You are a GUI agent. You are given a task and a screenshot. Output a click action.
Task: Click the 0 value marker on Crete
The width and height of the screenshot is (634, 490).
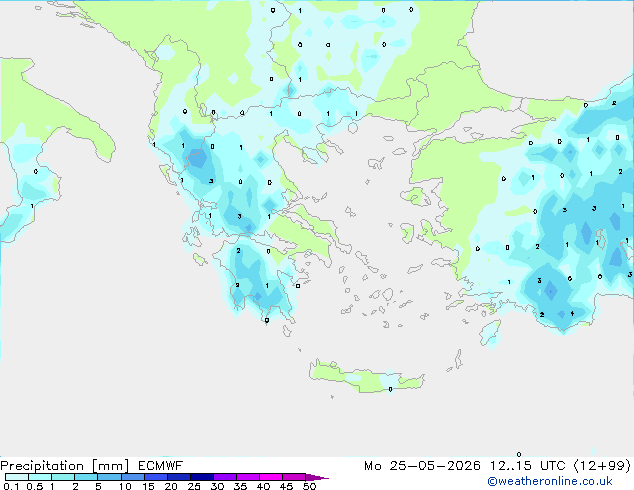390,389
